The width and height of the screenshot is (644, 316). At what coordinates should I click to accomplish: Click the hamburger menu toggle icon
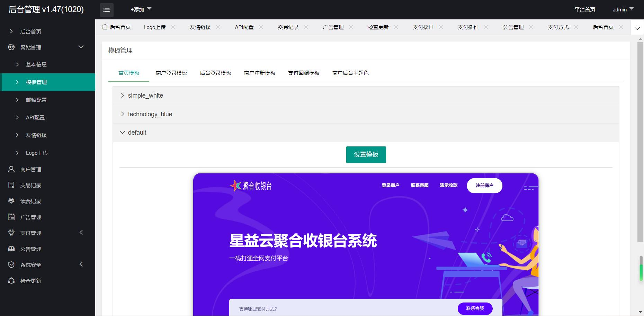click(106, 10)
